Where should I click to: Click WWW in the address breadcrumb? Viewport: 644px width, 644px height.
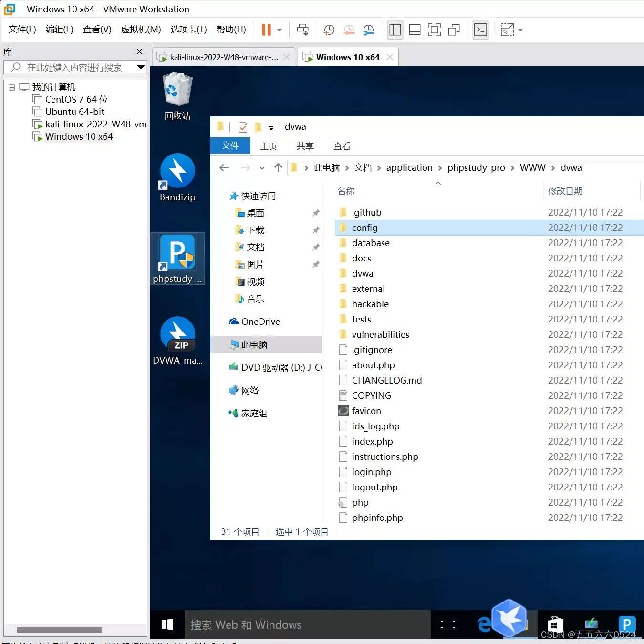point(532,167)
